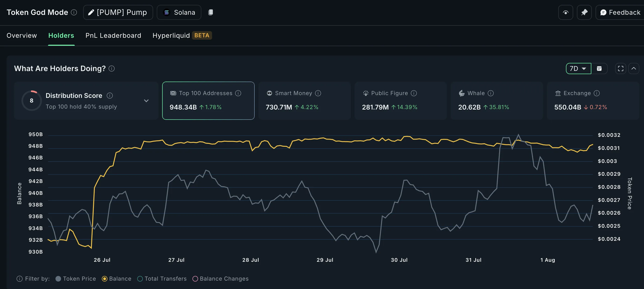The height and width of the screenshot is (289, 644).
Task: Click the Distribution Score progress ring
Action: pyautogui.click(x=31, y=100)
